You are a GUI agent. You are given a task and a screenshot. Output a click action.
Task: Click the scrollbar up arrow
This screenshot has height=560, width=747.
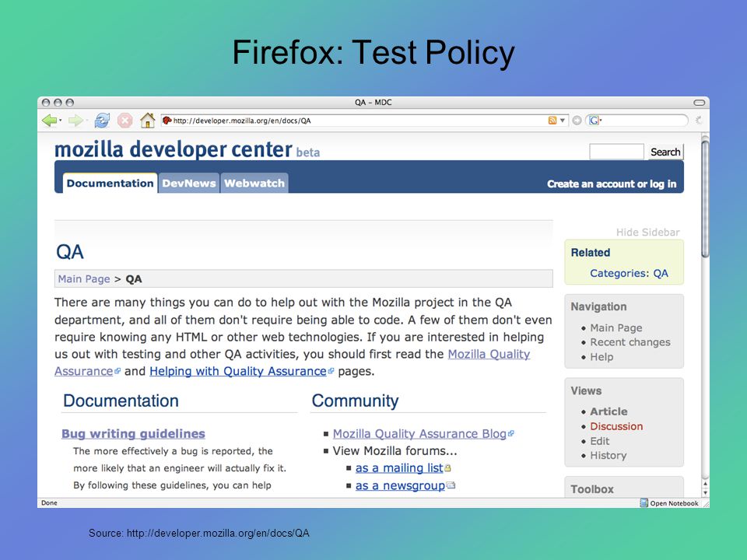pos(705,484)
